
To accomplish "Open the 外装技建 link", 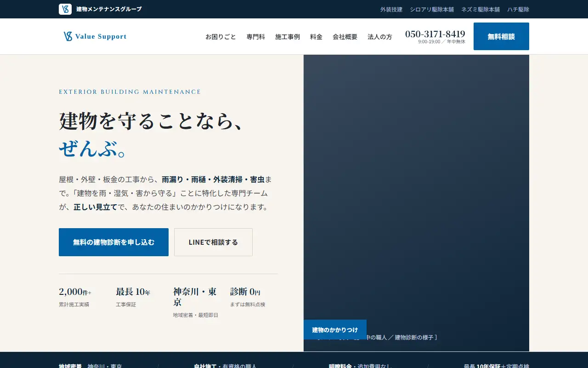I will pos(391,9).
